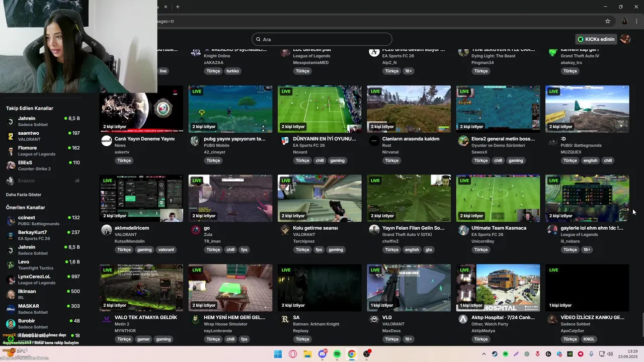
Task: Open LynxCerezLoL recommended channel
Action: 43,280
